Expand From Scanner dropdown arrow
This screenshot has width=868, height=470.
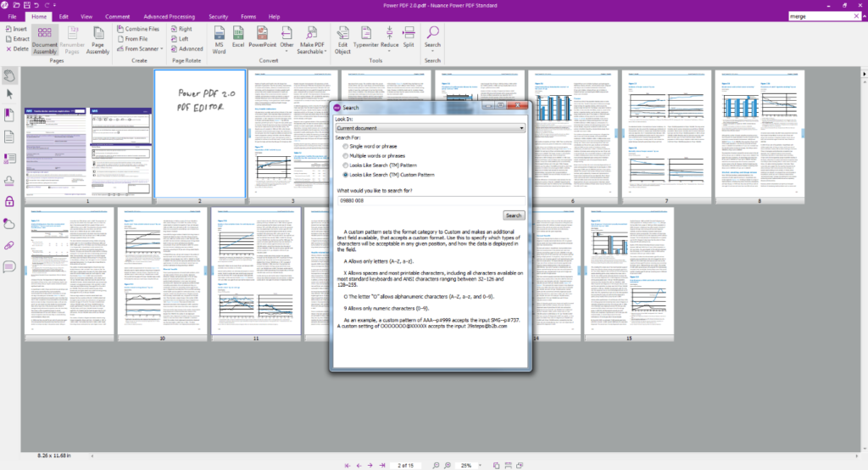tap(162, 48)
